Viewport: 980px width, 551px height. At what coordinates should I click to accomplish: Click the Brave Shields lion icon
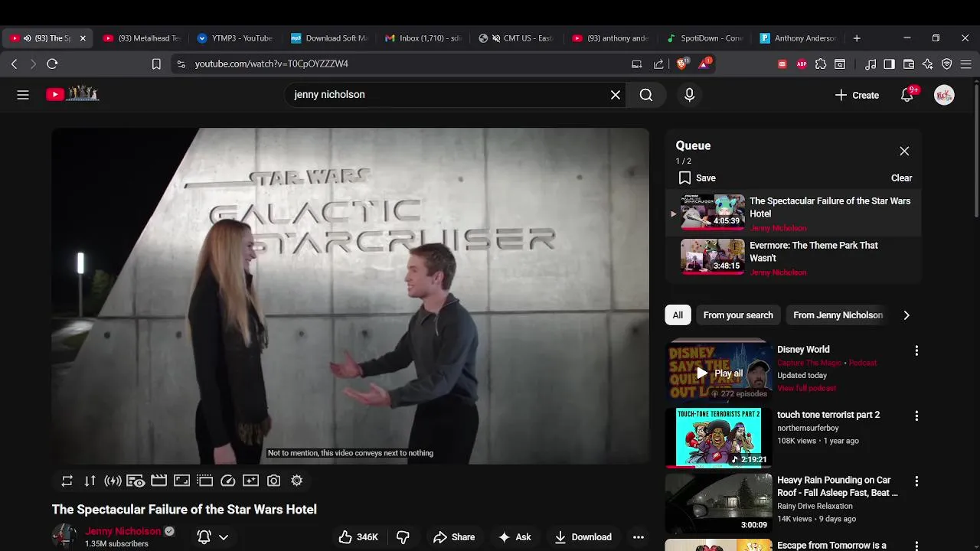click(681, 64)
